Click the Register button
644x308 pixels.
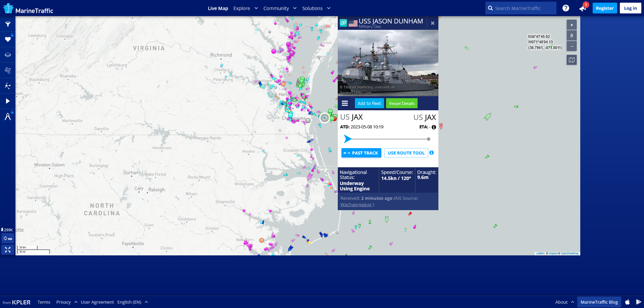coord(605,8)
